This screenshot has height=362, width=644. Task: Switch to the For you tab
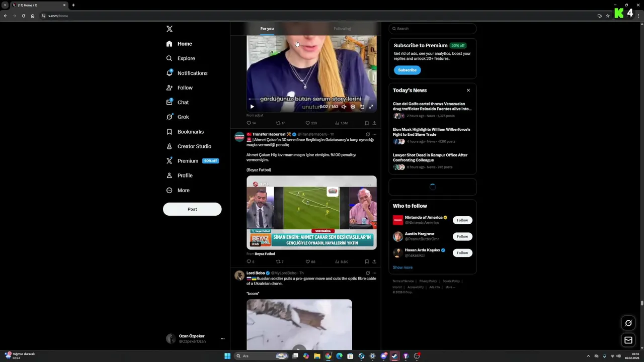point(267,29)
